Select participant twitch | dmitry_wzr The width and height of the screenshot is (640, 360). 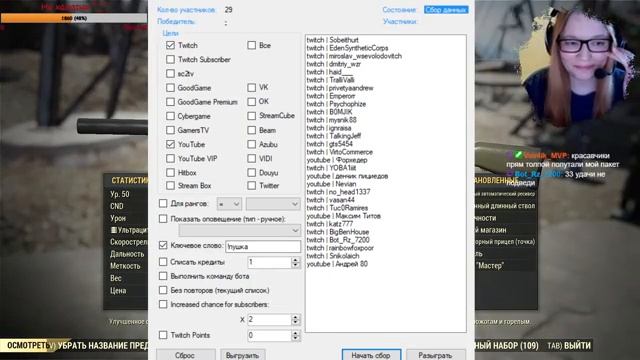point(333,64)
